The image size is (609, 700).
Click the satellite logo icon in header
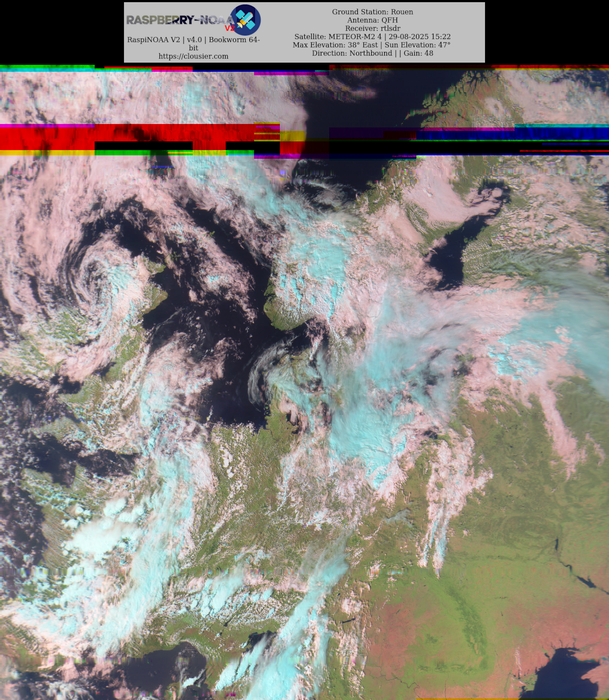(245, 20)
